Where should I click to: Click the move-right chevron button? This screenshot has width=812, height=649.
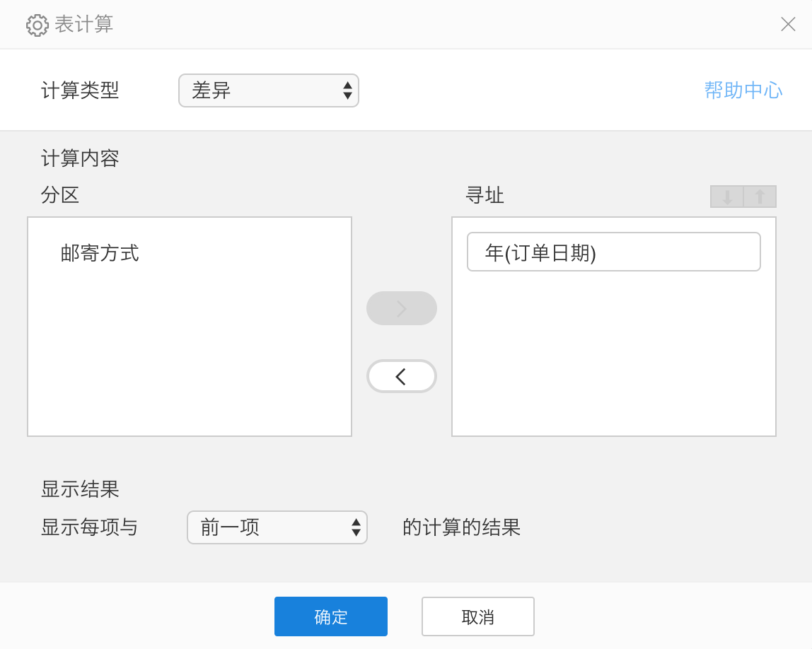(x=402, y=308)
